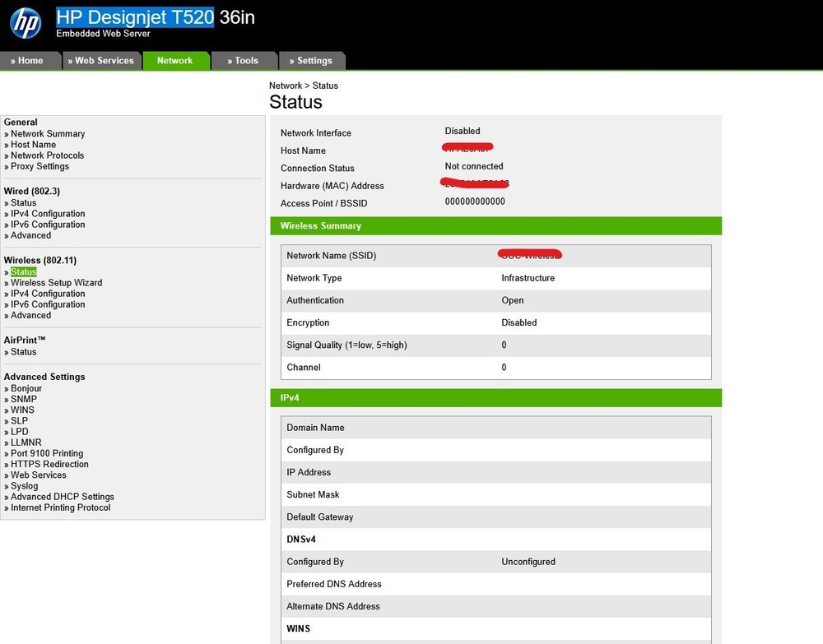Open IPv4 Configuration under Wireless (802.11)
This screenshot has width=823, height=644.
click(48, 294)
